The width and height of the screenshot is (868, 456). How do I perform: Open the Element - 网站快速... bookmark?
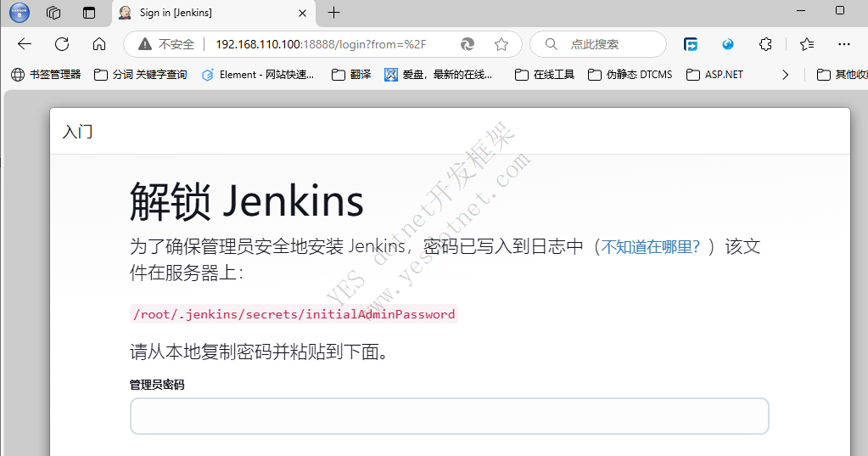point(258,74)
